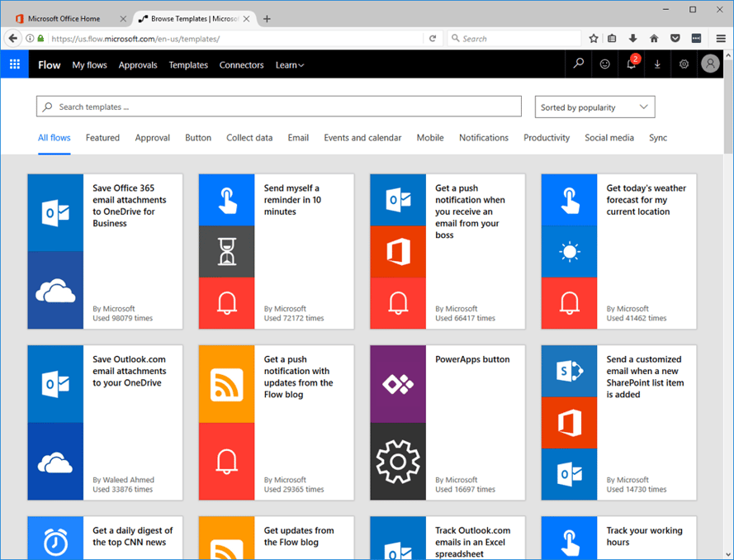
Task: Click the Pocket icon in browser toolbar
Action: [675, 38]
